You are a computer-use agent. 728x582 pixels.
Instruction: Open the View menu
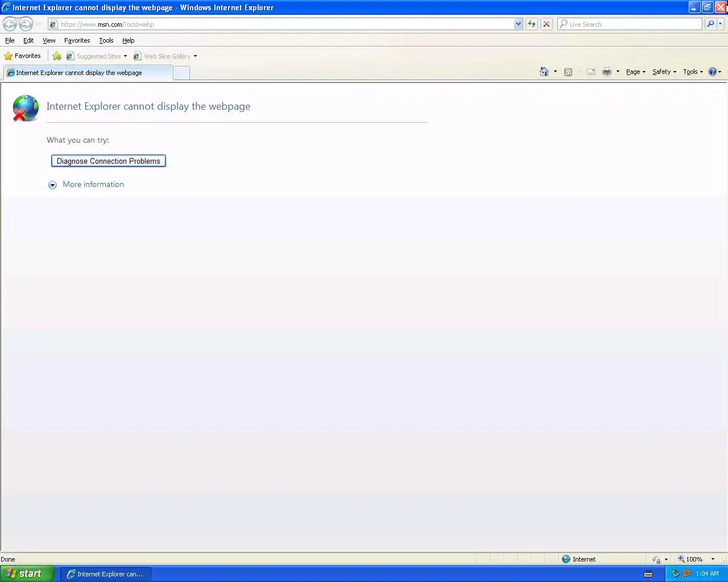[49, 40]
